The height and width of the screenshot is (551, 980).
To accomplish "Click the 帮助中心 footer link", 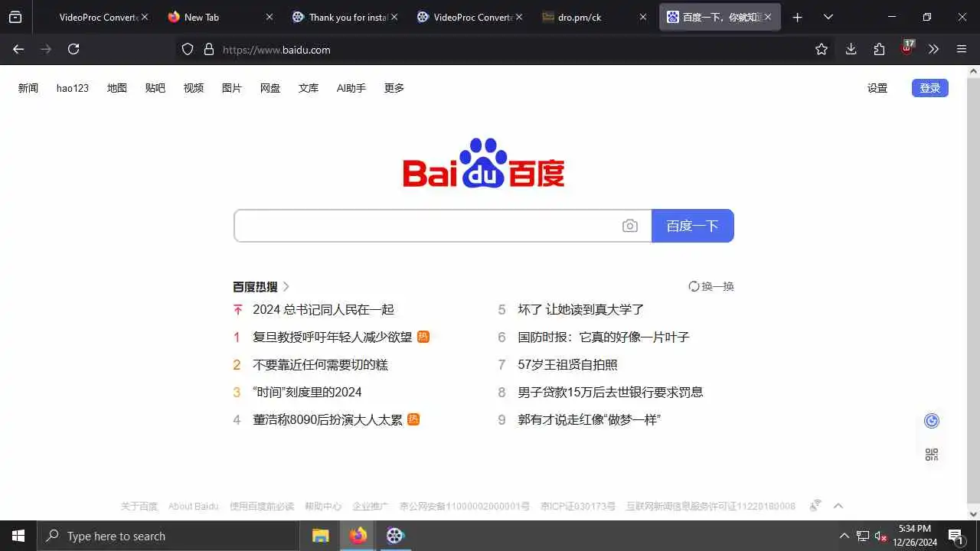I will point(323,506).
